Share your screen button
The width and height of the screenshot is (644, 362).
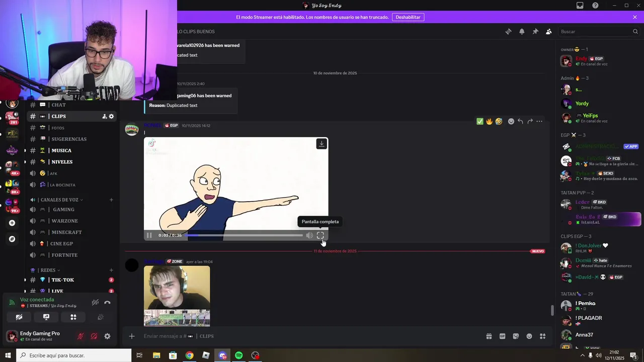[x=46, y=317]
